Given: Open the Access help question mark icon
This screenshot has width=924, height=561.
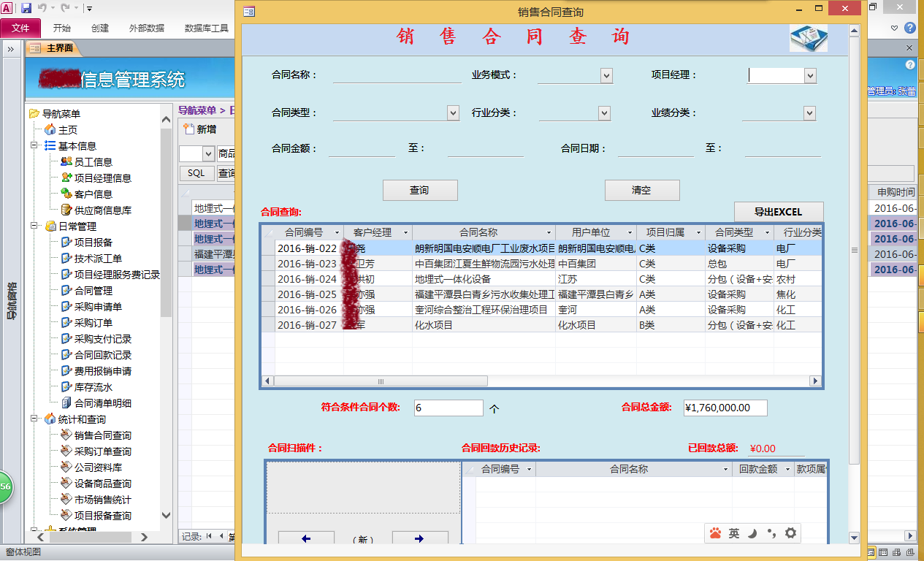Looking at the screenshot, I should 910,28.
